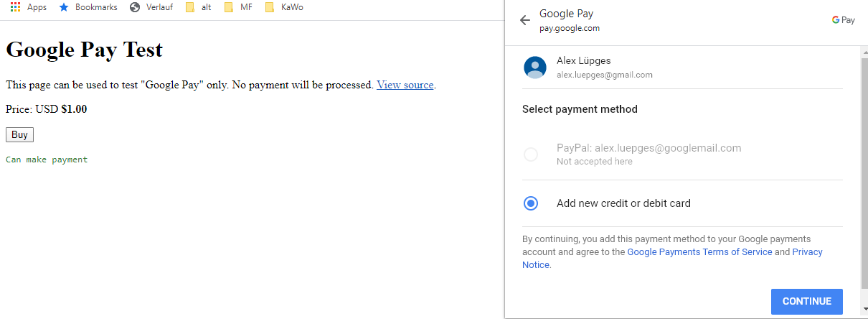Select 'Add new credit or debit card' radio
Viewport: 868px width, 319px height.
[x=531, y=203]
